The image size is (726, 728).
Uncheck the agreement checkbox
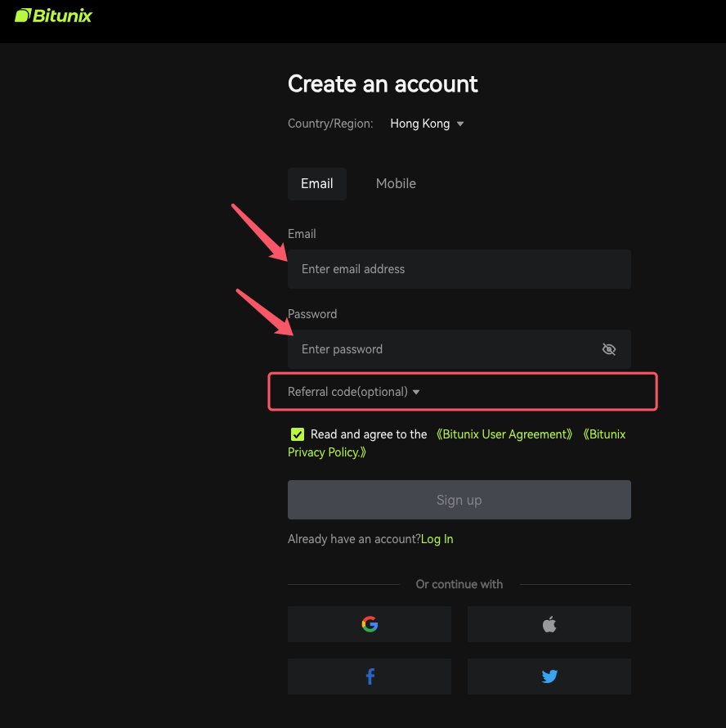(297, 434)
